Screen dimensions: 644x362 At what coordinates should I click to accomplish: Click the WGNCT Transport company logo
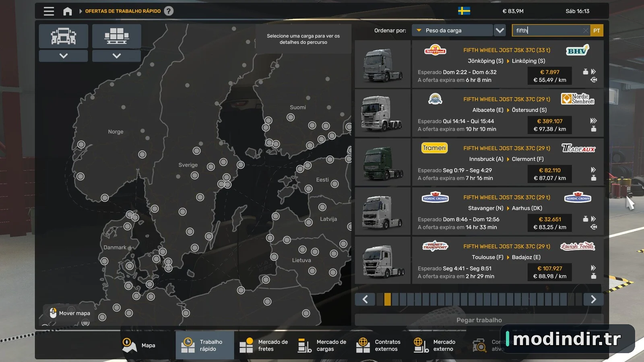coord(435,246)
